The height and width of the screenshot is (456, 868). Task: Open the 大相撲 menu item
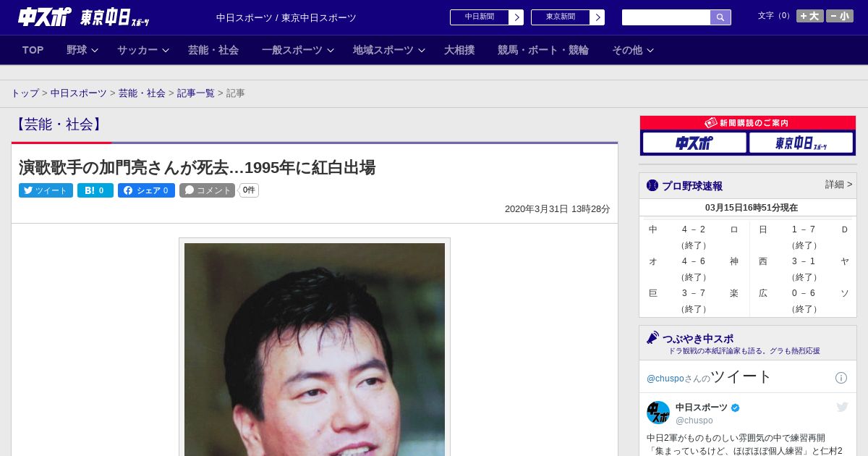459,50
